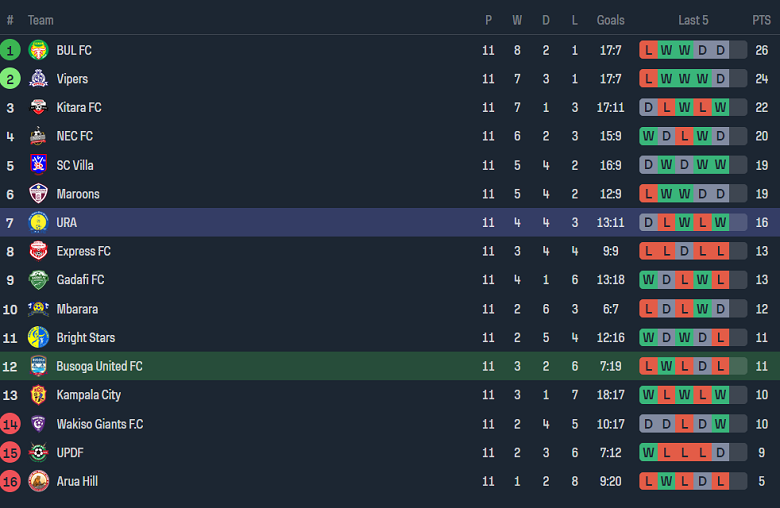Click the Arua Hill team logo

39,481
